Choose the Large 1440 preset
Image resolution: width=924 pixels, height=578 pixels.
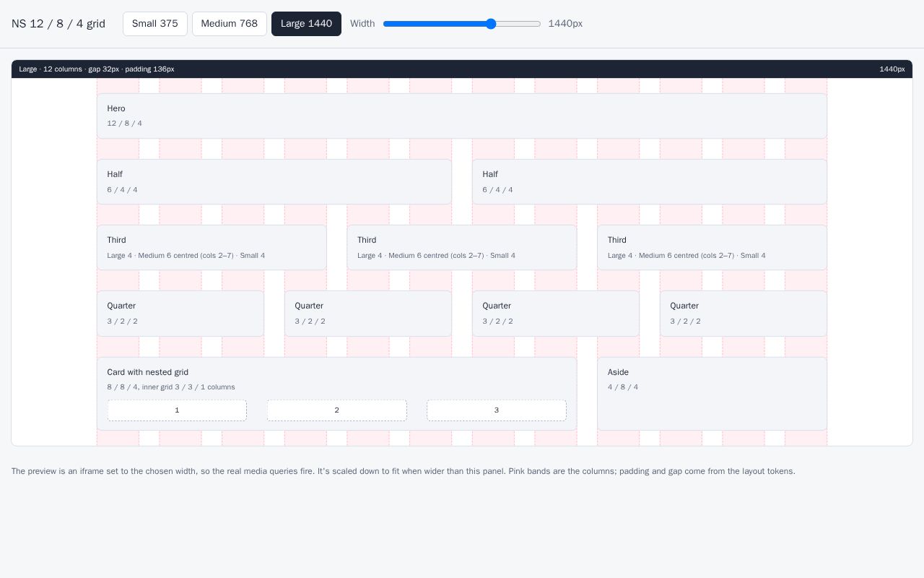tap(306, 24)
